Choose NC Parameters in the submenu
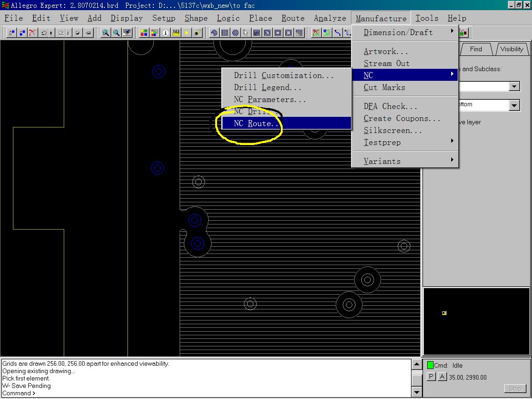Screen dimensions: 532x399 (x=286, y=99)
